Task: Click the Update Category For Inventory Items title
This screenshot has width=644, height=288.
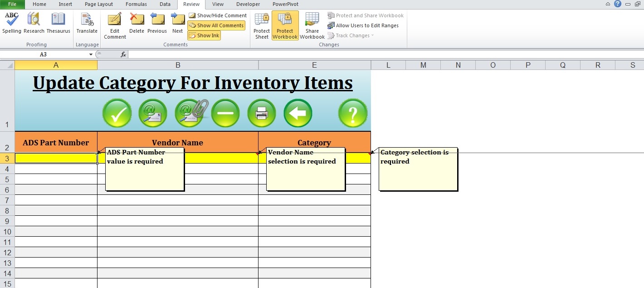Action: coord(193,83)
